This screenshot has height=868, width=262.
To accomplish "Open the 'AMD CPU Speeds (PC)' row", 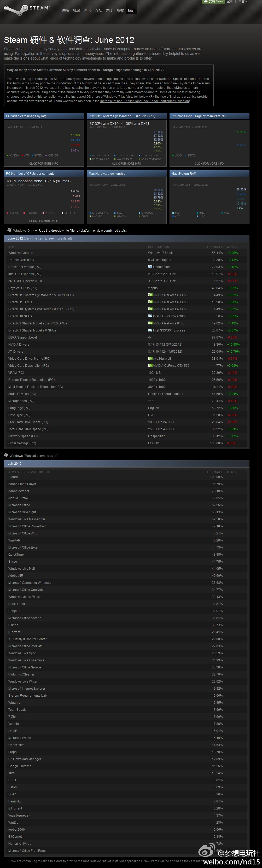I will (x=127, y=281).
